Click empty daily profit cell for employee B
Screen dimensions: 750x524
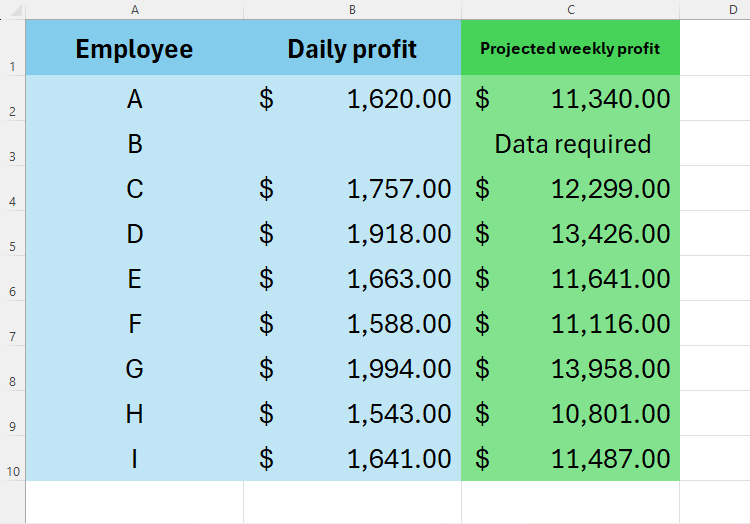tap(352, 144)
